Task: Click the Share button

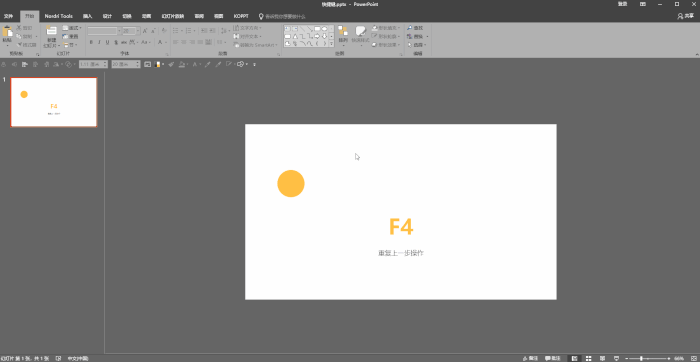Action: tap(686, 16)
